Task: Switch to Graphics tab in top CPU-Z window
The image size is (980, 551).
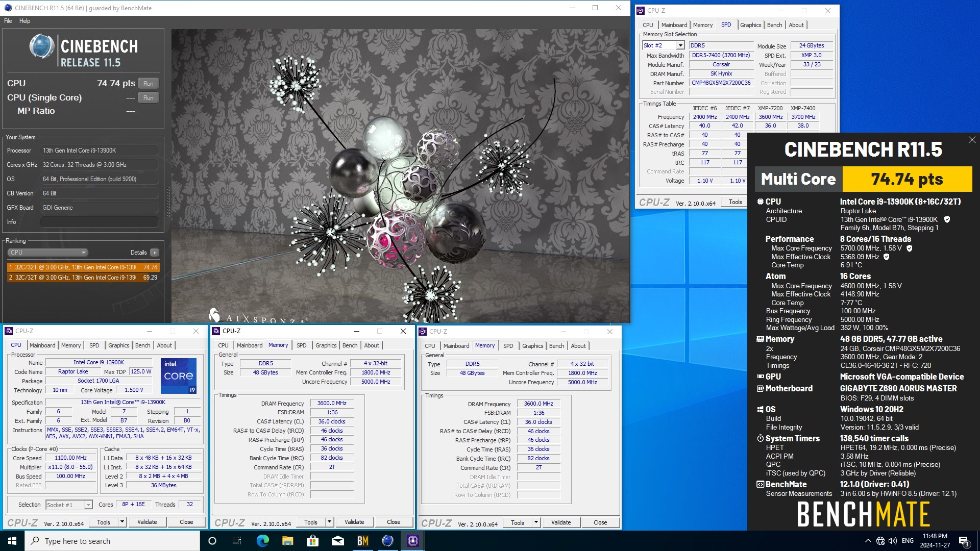Action: click(x=750, y=25)
